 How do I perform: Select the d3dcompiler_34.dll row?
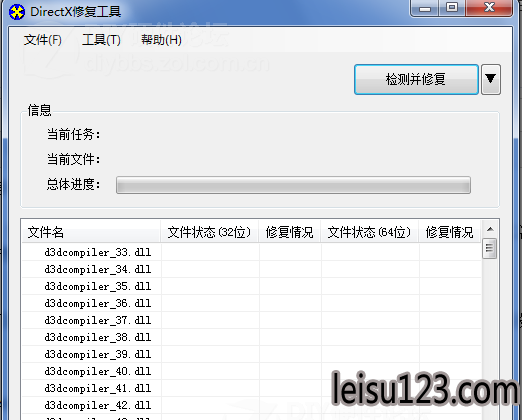tap(251, 269)
